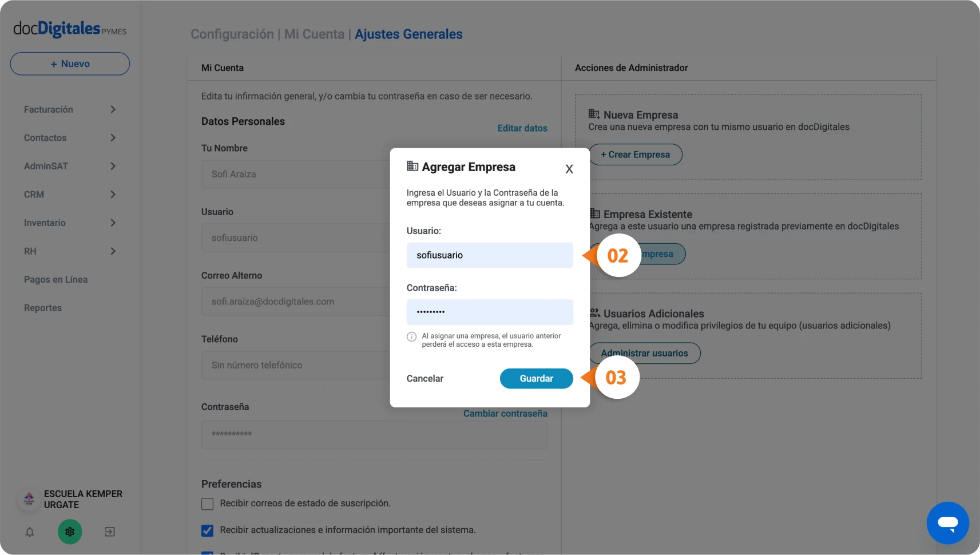The height and width of the screenshot is (555, 980).
Task: Close the Agregar Empresa dialog with X
Action: pos(569,169)
